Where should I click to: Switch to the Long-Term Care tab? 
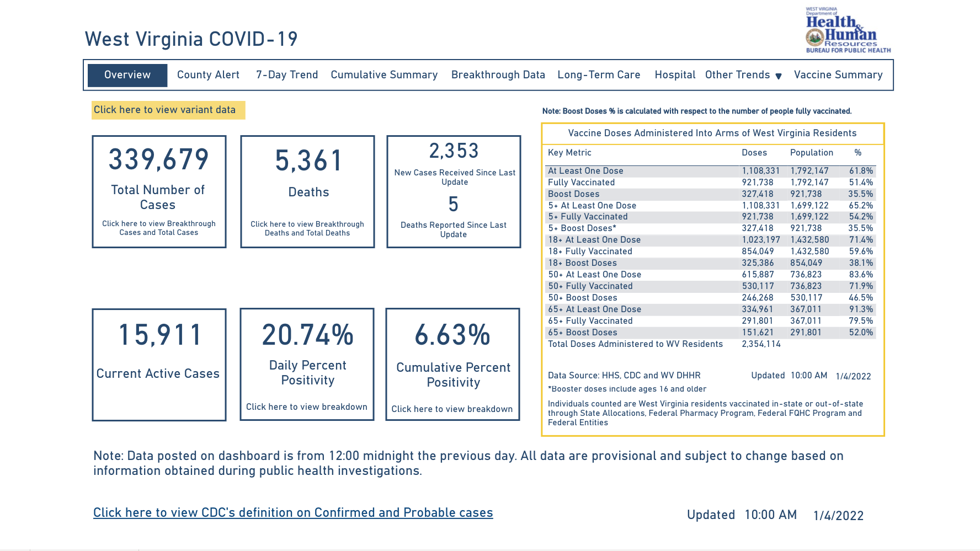(599, 75)
